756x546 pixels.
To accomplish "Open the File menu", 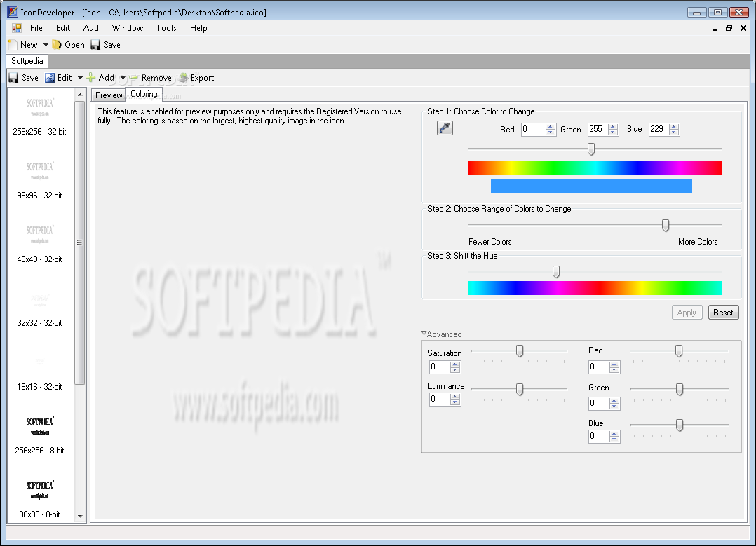I will coord(36,28).
